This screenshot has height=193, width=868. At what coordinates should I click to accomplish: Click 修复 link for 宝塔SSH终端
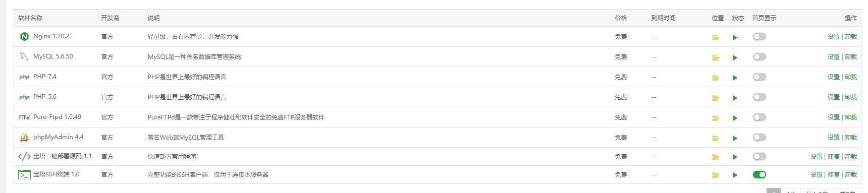coord(834,175)
